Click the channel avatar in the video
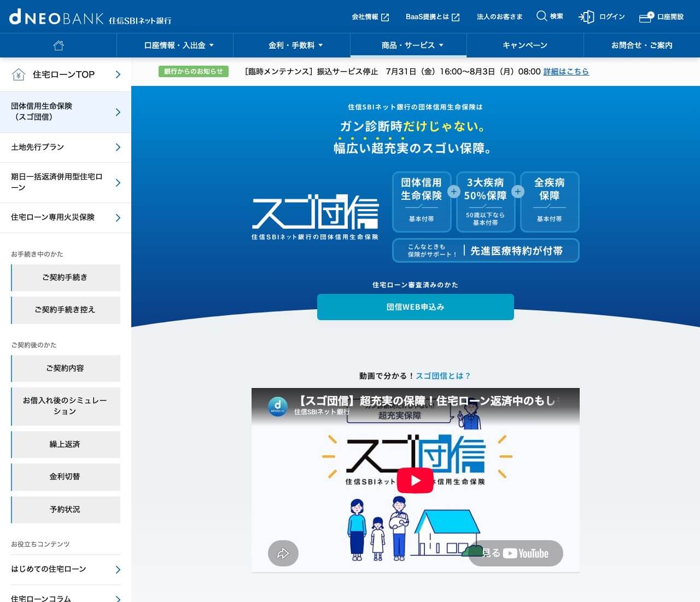700x602 pixels. 278,406
